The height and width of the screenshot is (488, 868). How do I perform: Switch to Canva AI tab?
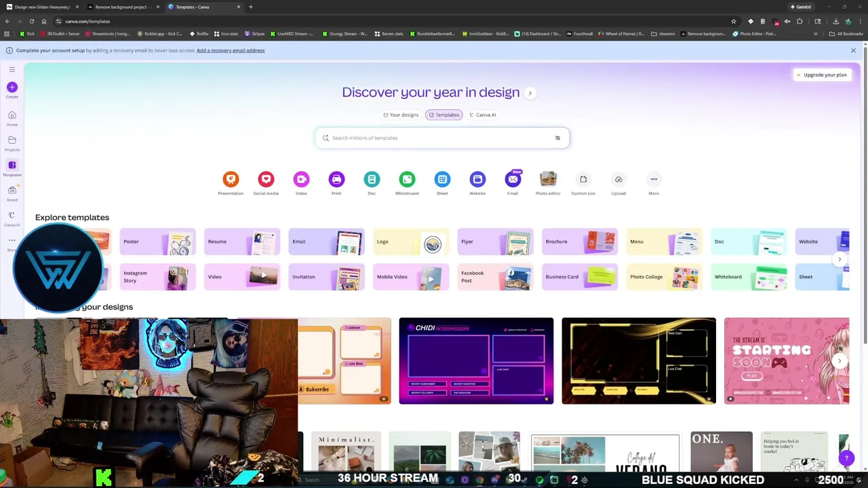483,115
